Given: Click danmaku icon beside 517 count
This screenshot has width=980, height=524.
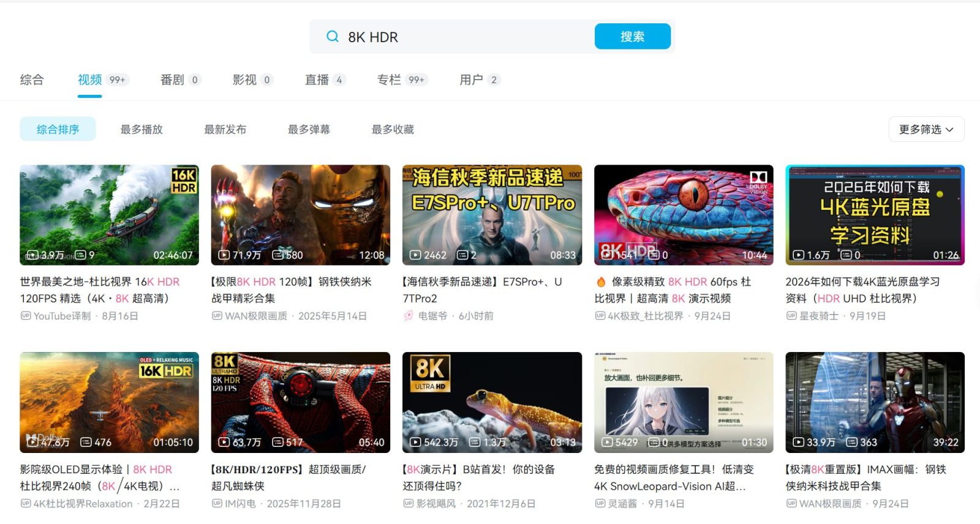Looking at the screenshot, I should pyautogui.click(x=278, y=442).
